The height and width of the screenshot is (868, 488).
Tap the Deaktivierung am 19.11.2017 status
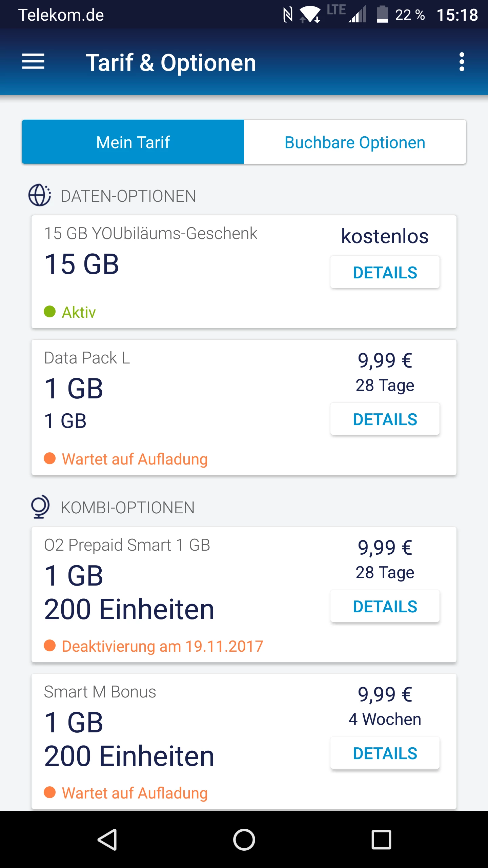[x=162, y=646]
